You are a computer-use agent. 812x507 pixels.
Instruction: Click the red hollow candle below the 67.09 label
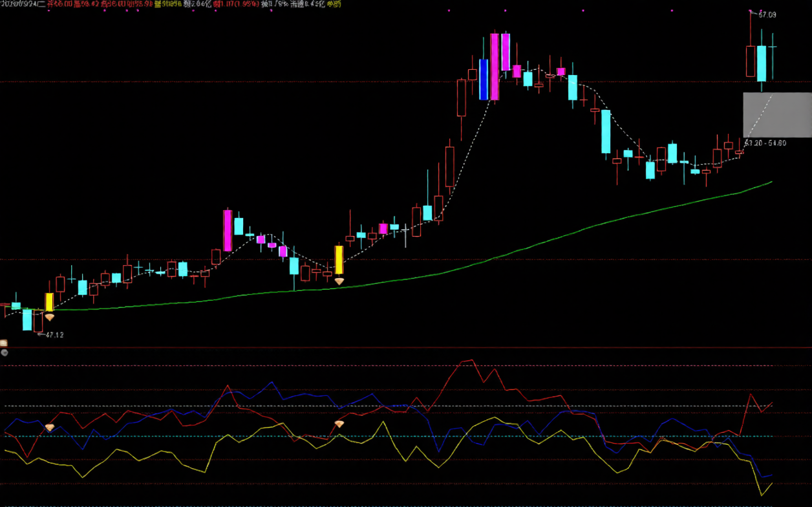pyautogui.click(x=751, y=61)
